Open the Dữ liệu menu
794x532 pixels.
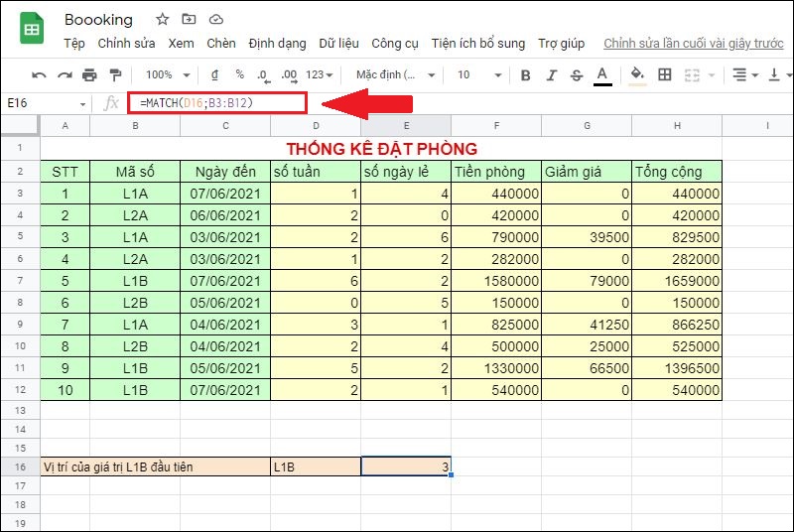(x=339, y=44)
